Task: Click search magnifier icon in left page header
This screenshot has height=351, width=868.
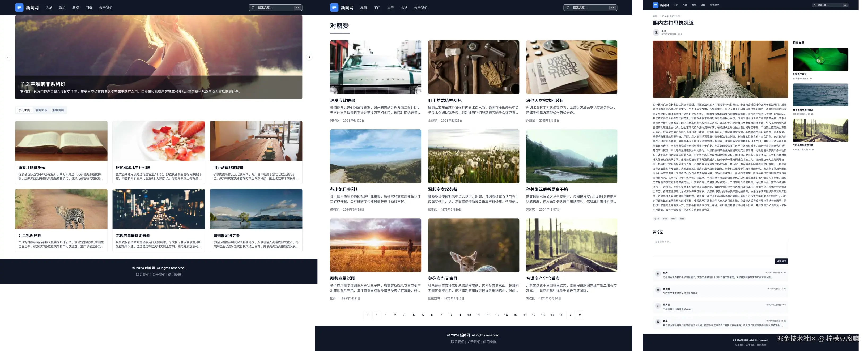Action: pyautogui.click(x=253, y=7)
